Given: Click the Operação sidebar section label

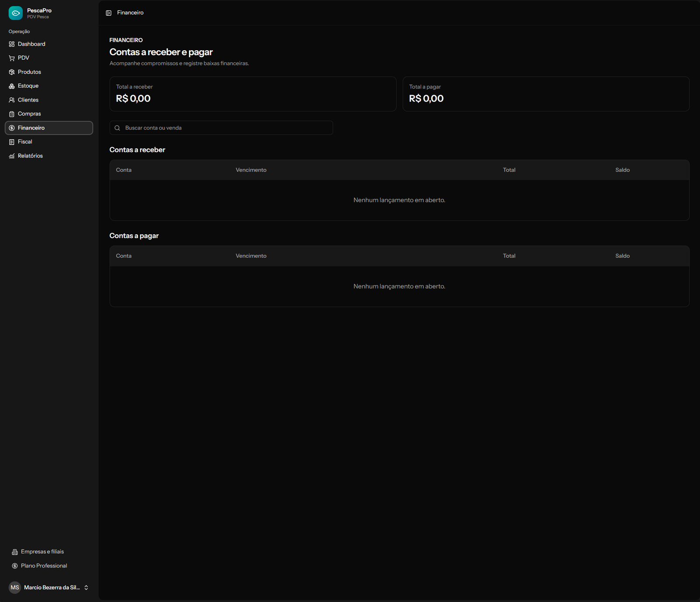Looking at the screenshot, I should coord(19,32).
